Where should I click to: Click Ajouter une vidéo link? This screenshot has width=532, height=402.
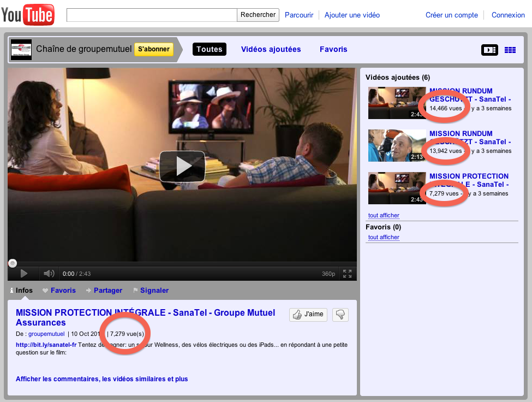click(352, 15)
